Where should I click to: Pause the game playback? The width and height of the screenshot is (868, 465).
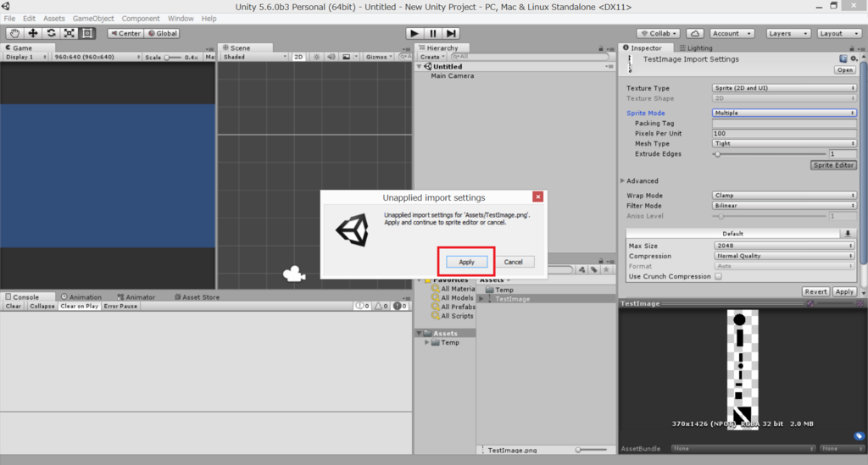(x=433, y=33)
